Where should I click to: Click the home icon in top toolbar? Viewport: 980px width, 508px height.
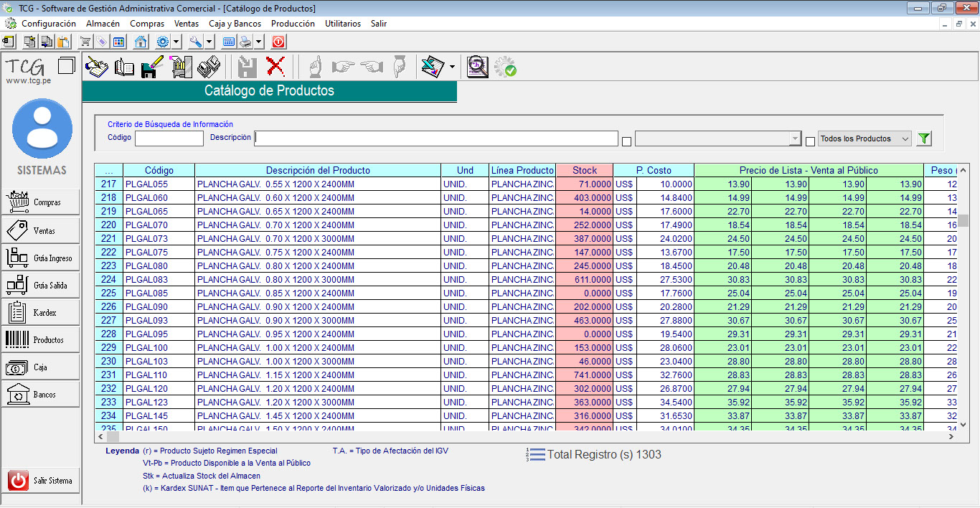coord(141,42)
